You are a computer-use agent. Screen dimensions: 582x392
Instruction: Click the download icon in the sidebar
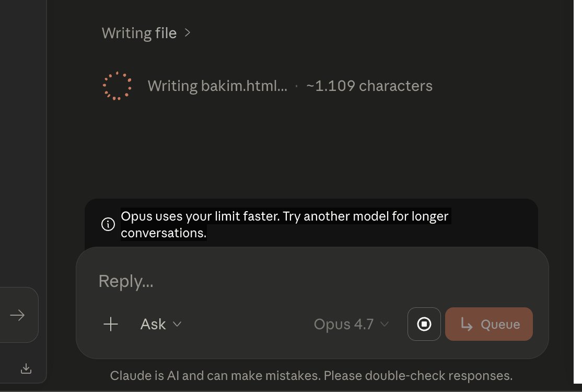[26, 368]
